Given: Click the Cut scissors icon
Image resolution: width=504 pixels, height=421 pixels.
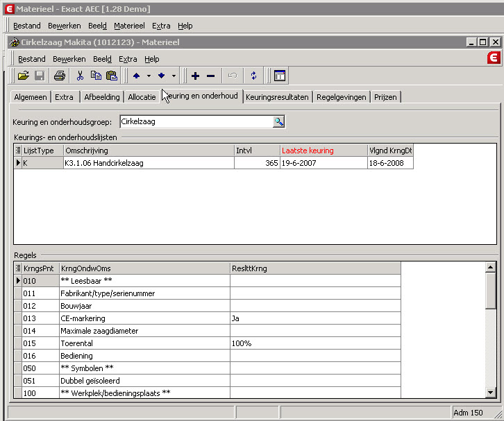Looking at the screenshot, I should [x=80, y=76].
